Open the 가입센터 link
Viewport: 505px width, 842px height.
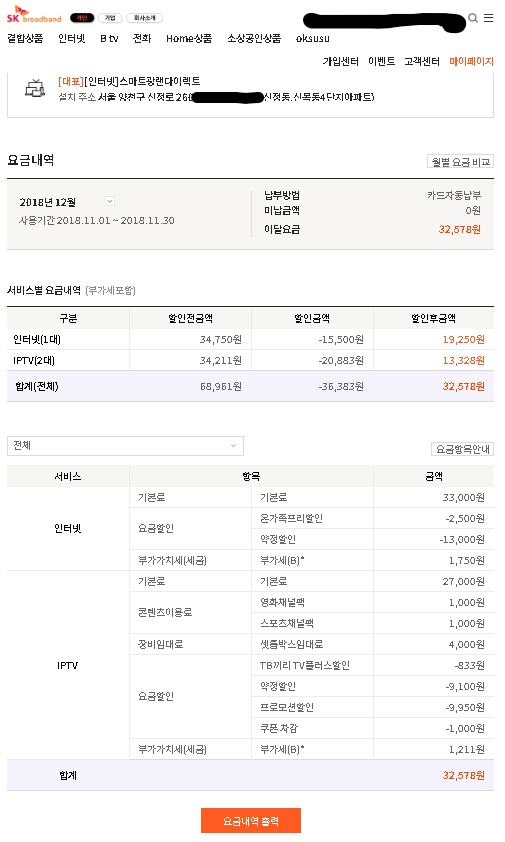pos(341,61)
